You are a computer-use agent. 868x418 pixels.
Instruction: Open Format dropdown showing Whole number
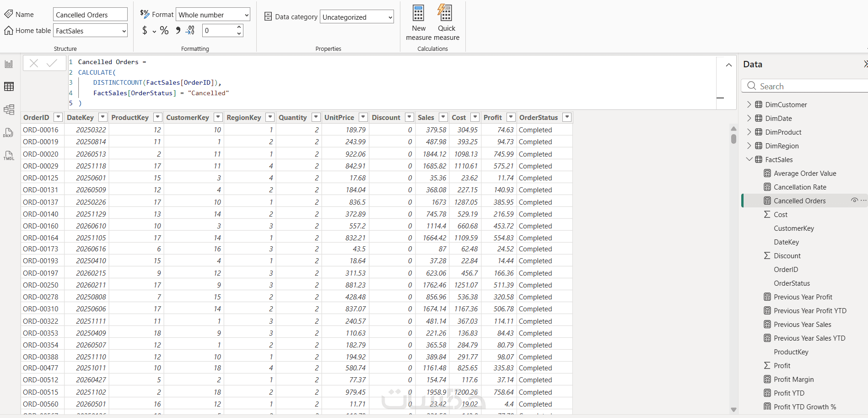click(x=213, y=15)
